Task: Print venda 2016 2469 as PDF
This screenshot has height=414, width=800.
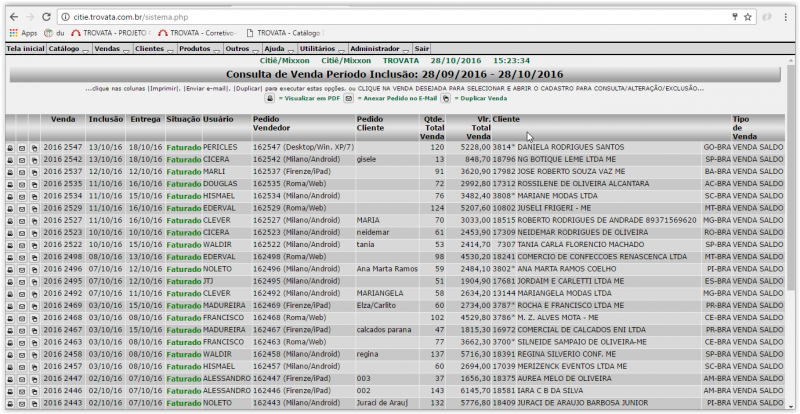Action: [x=10, y=306]
